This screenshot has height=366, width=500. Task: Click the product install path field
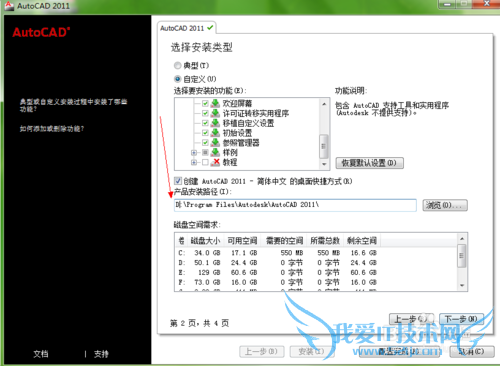pyautogui.click(x=295, y=205)
